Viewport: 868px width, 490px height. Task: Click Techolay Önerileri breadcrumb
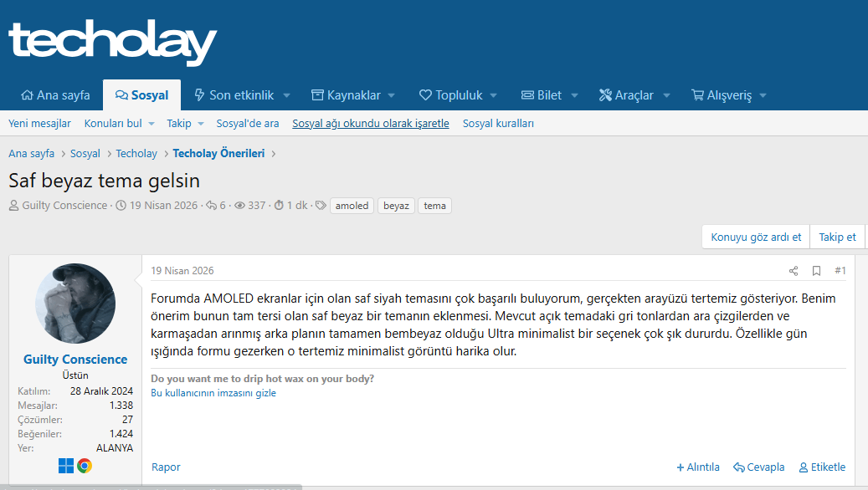click(218, 153)
